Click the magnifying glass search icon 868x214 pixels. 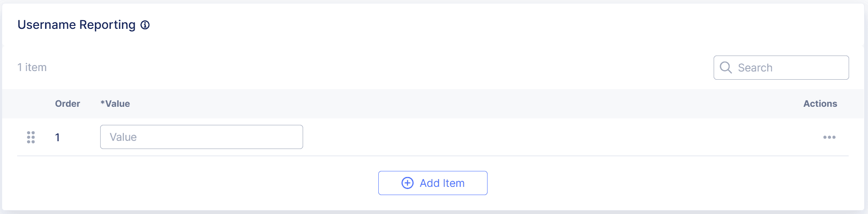726,68
